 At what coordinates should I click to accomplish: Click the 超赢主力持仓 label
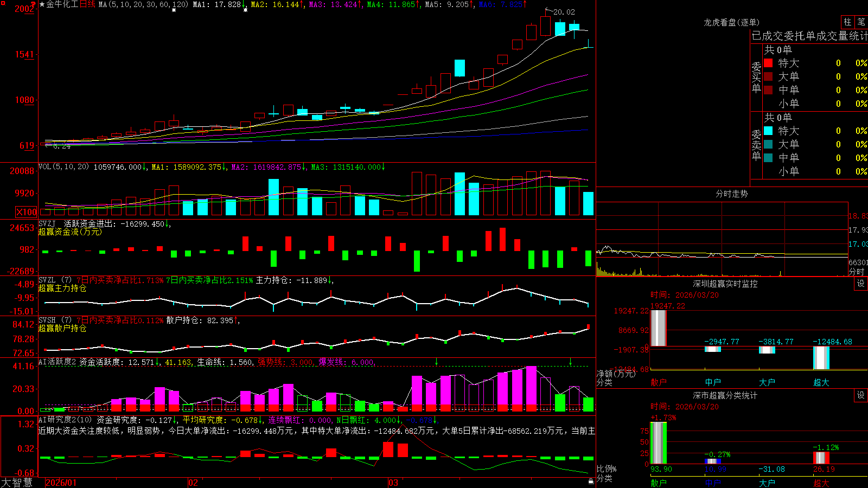(62, 288)
